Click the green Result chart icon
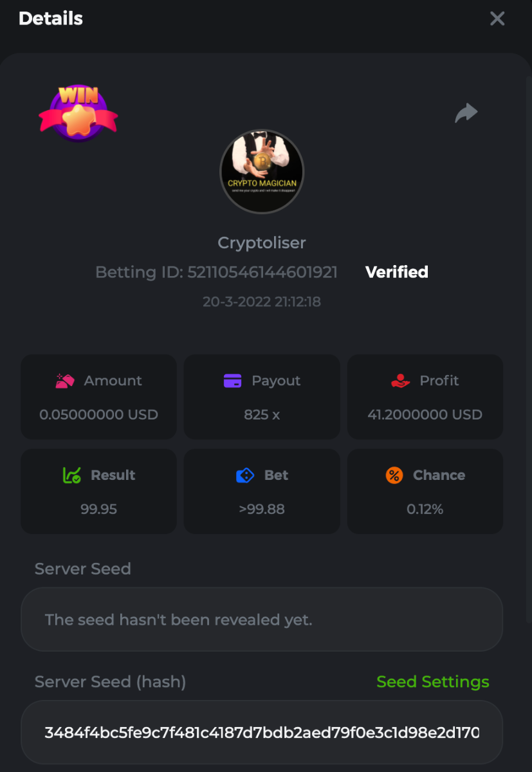 71,475
